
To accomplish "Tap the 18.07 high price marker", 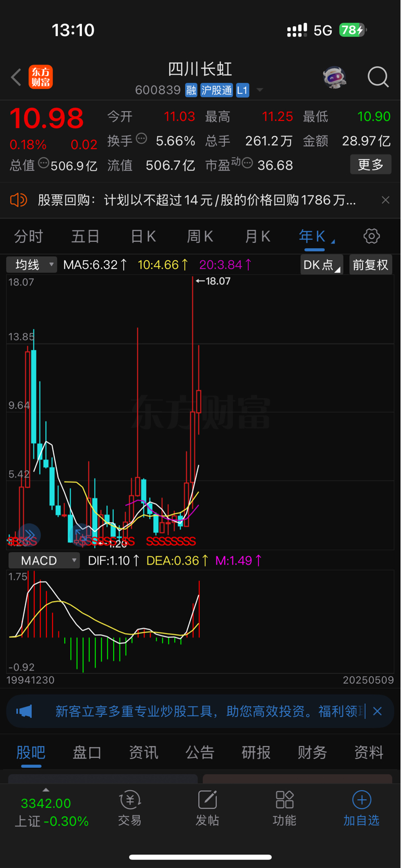I will click(213, 281).
